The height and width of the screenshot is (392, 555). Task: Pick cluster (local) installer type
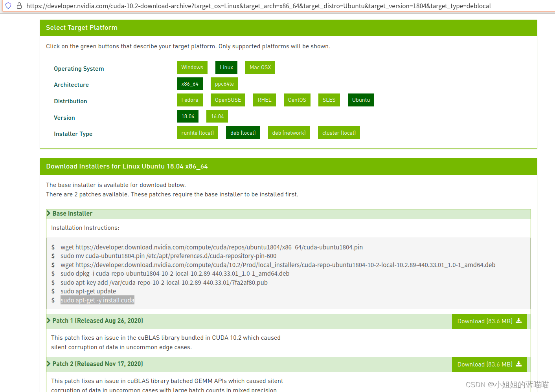[339, 133]
